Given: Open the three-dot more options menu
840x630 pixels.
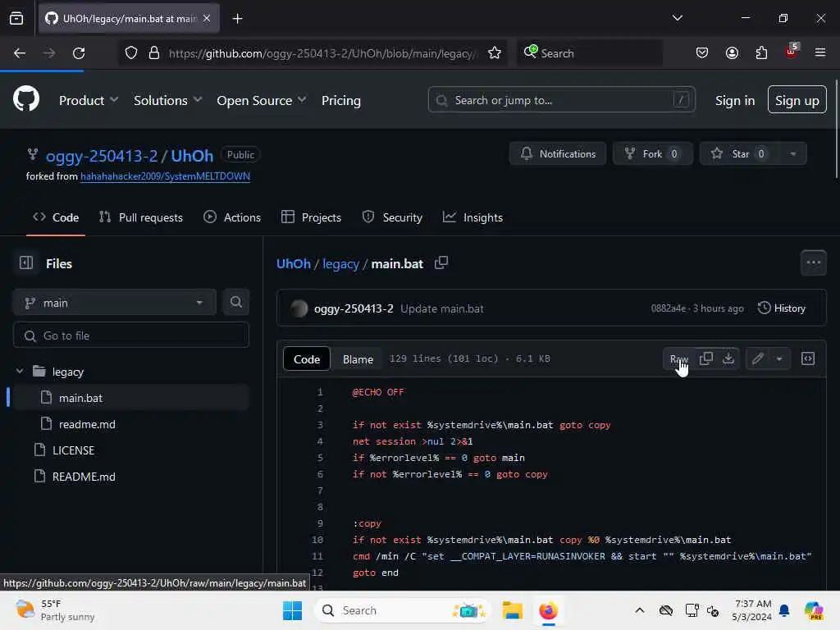Looking at the screenshot, I should click(x=813, y=262).
